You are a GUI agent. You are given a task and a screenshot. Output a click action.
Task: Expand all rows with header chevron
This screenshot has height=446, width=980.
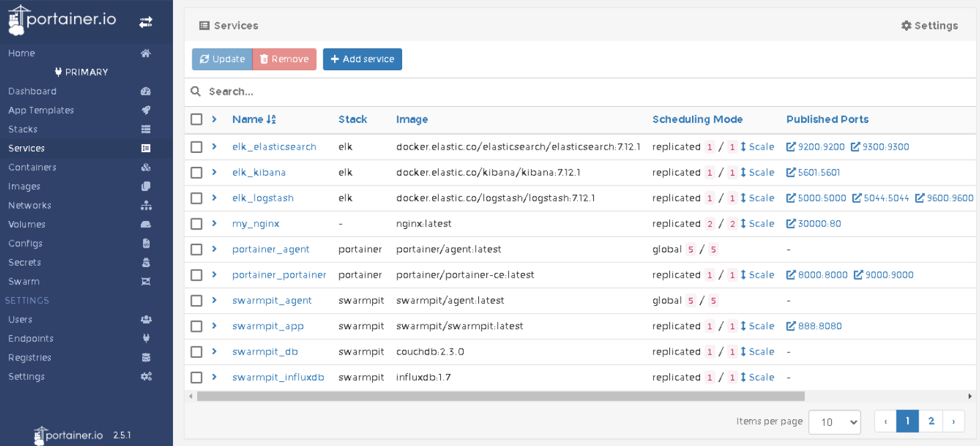(x=214, y=119)
